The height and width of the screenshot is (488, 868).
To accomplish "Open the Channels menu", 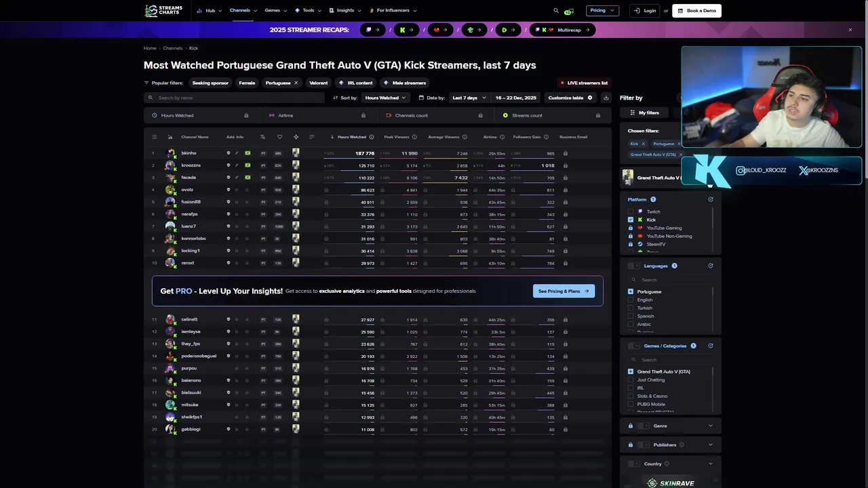I will (243, 11).
